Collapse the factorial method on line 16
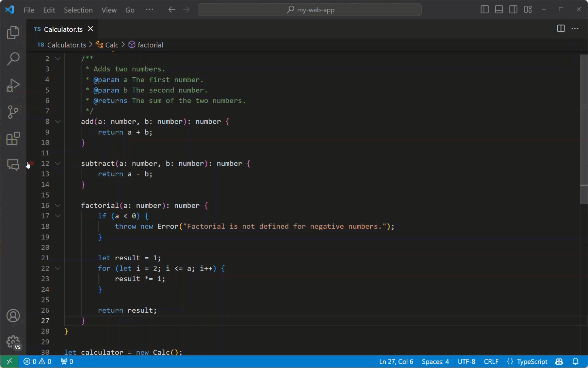Screen dimensions: 588x368 58,205
